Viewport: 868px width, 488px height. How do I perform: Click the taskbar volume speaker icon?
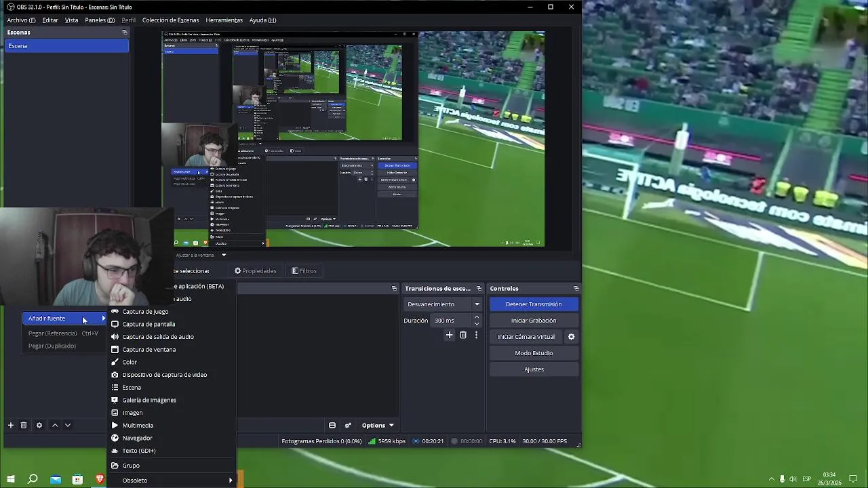tap(793, 479)
